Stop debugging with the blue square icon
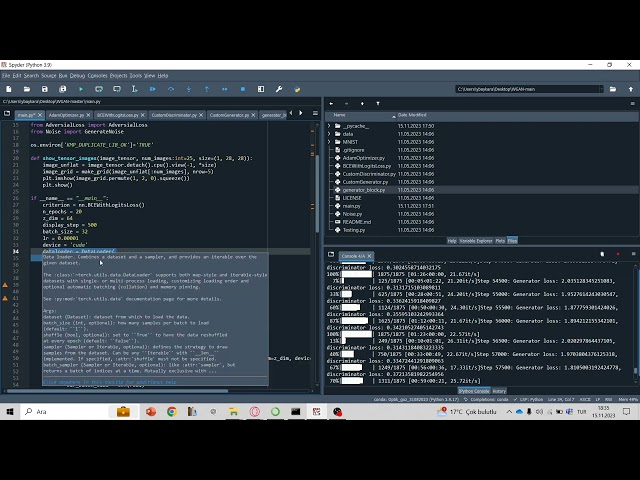The width and height of the screenshot is (640, 480). click(x=243, y=89)
